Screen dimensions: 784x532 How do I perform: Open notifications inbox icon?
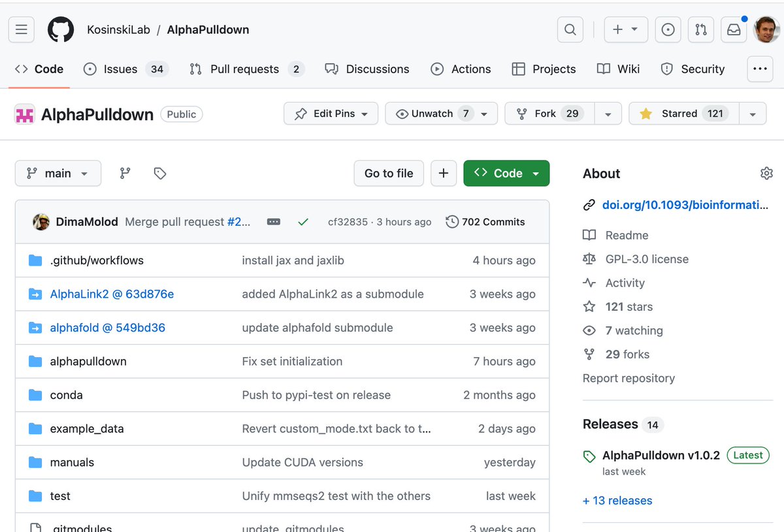tap(734, 29)
